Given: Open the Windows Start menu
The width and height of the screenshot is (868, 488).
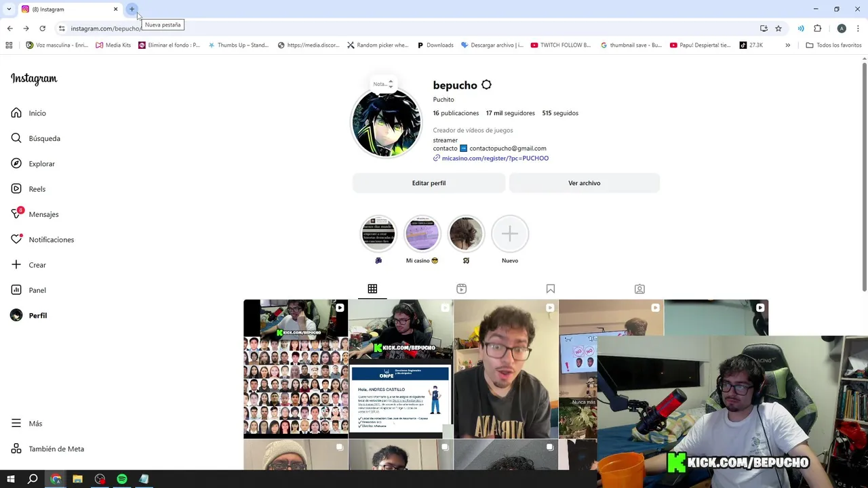Looking at the screenshot, I should point(11,479).
